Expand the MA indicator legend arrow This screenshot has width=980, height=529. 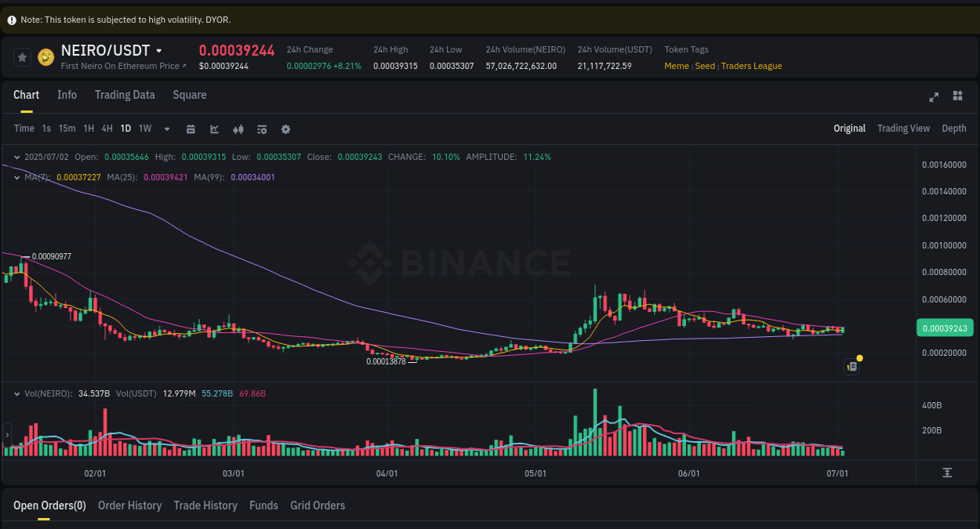[x=16, y=177]
